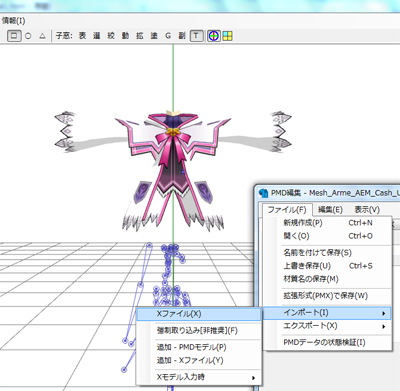Open the 表 sub-window toolbar item
The width and height of the screenshot is (400, 391).
point(82,36)
